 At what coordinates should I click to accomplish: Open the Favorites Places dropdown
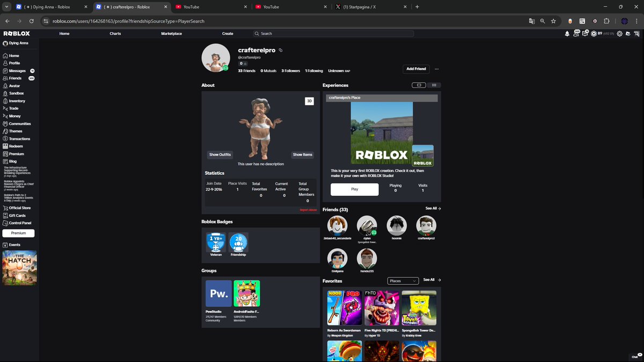(x=402, y=281)
